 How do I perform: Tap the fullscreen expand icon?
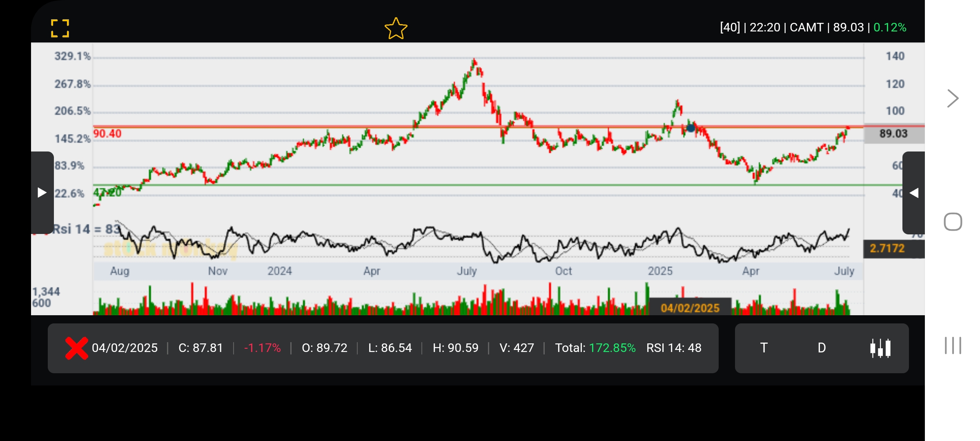click(60, 28)
